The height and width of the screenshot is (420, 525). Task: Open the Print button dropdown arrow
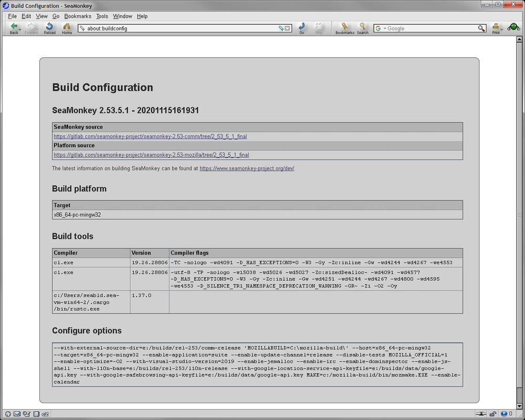click(x=501, y=29)
